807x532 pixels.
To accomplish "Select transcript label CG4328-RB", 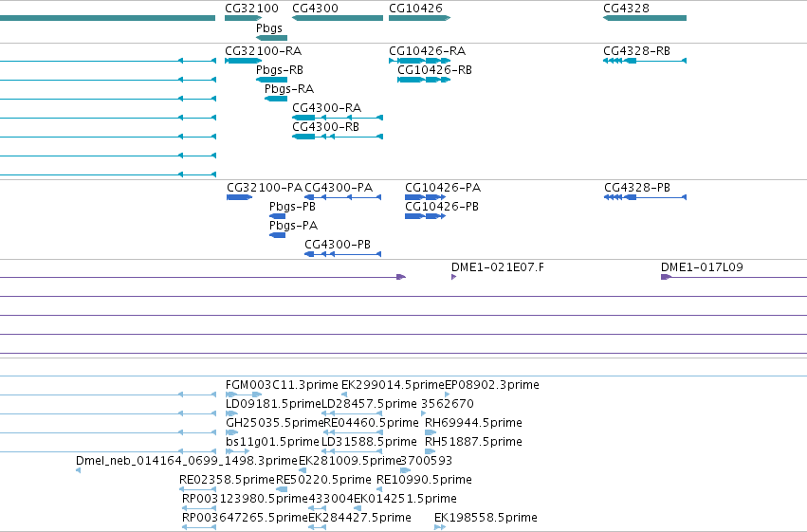I will [x=636, y=51].
